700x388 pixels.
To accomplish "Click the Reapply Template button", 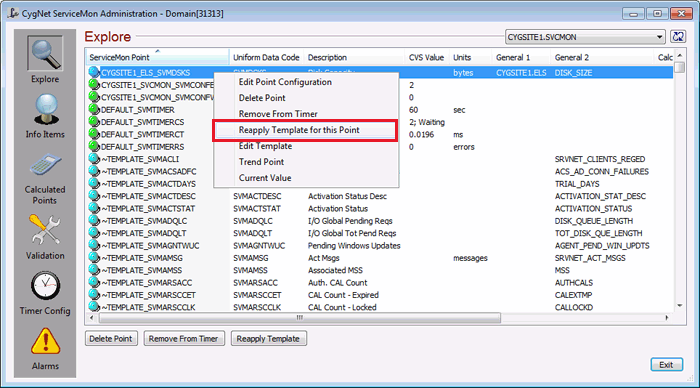I will point(268,338).
